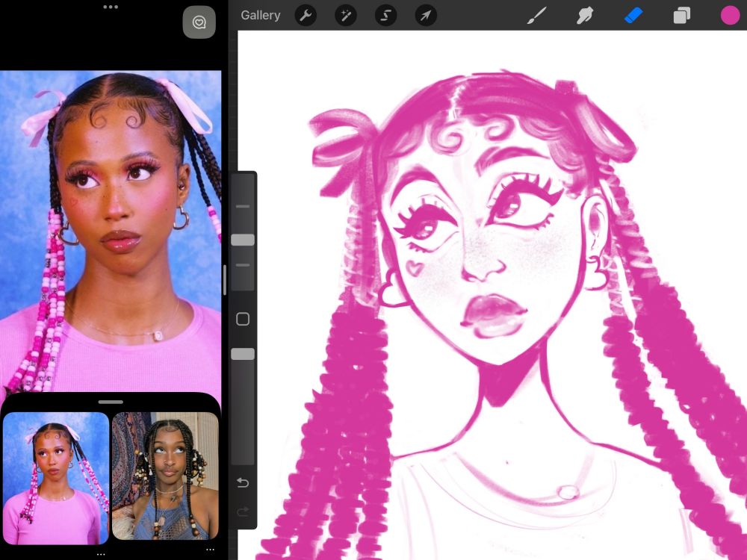Select the Smudge tool
747x560 pixels.
pyautogui.click(x=585, y=15)
